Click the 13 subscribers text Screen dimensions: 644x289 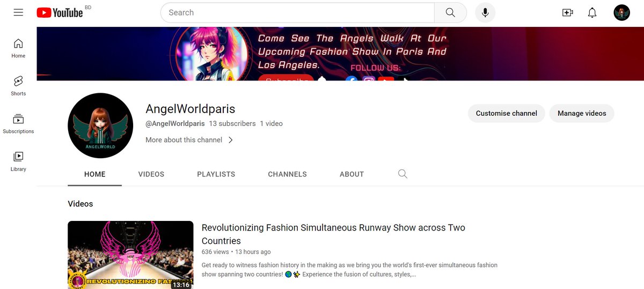(x=232, y=123)
